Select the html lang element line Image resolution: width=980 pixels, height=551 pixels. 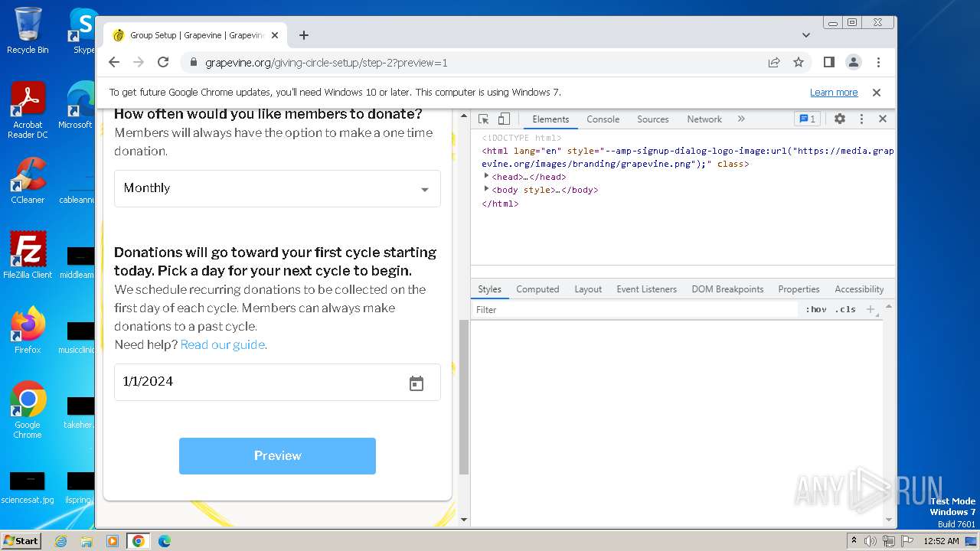pos(688,157)
